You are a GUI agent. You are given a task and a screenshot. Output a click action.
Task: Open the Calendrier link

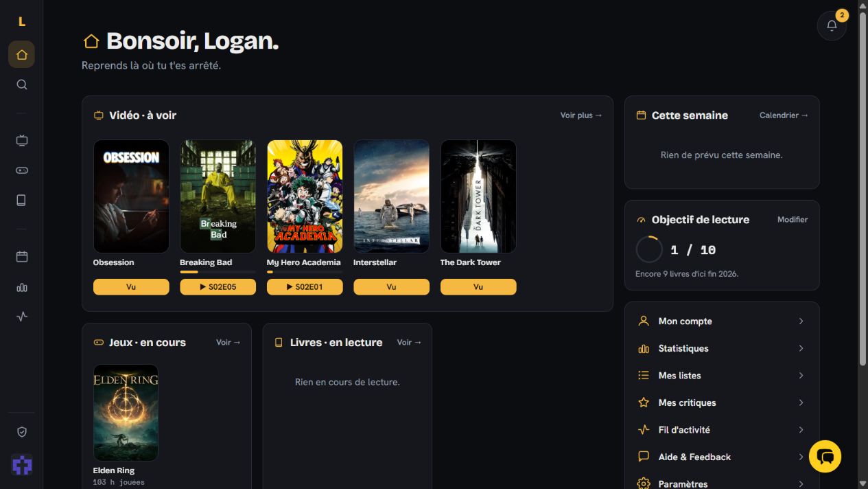pyautogui.click(x=784, y=115)
